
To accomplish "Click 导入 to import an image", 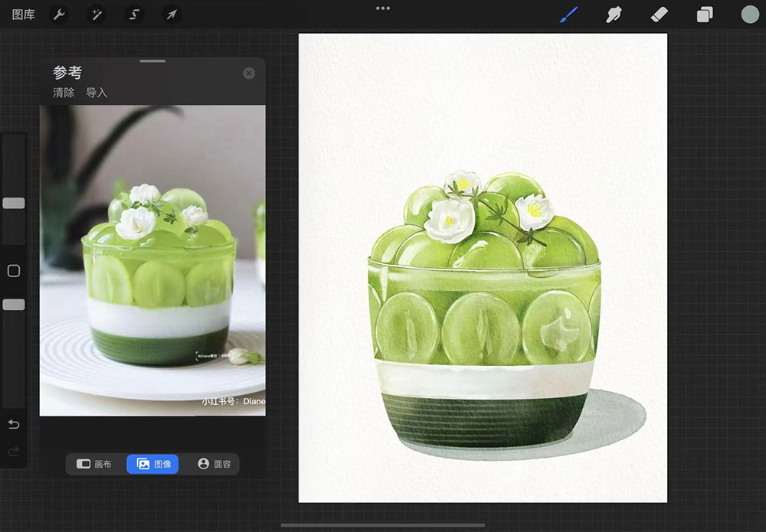I will 97,93.
